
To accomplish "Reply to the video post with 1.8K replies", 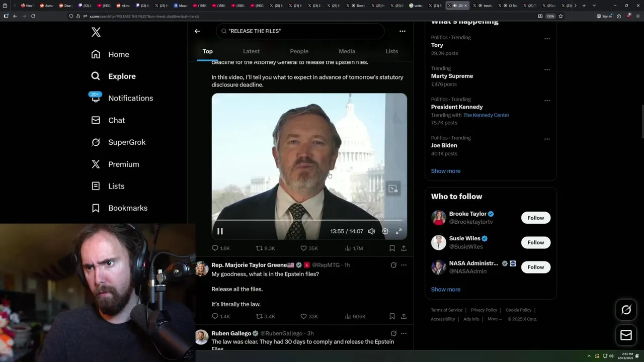I will 220,248.
